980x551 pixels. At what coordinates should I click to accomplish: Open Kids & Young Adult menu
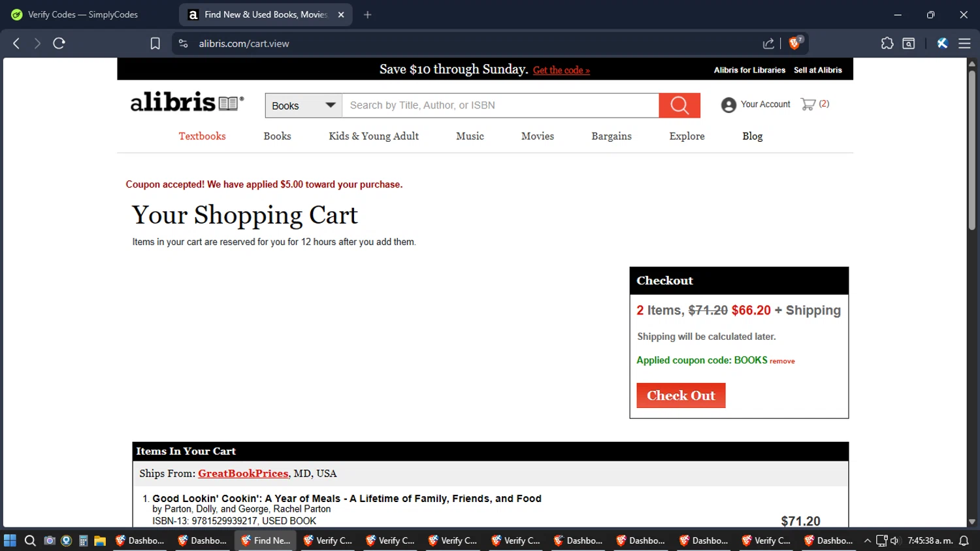coord(374,136)
